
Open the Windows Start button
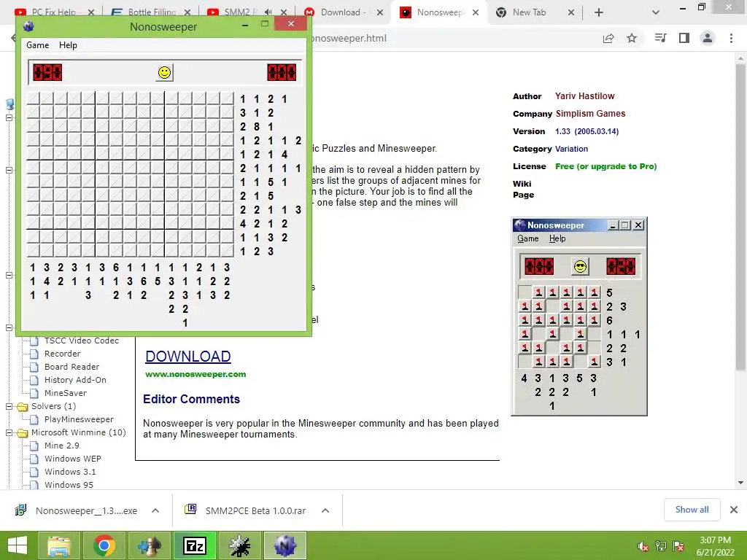pos(18,545)
